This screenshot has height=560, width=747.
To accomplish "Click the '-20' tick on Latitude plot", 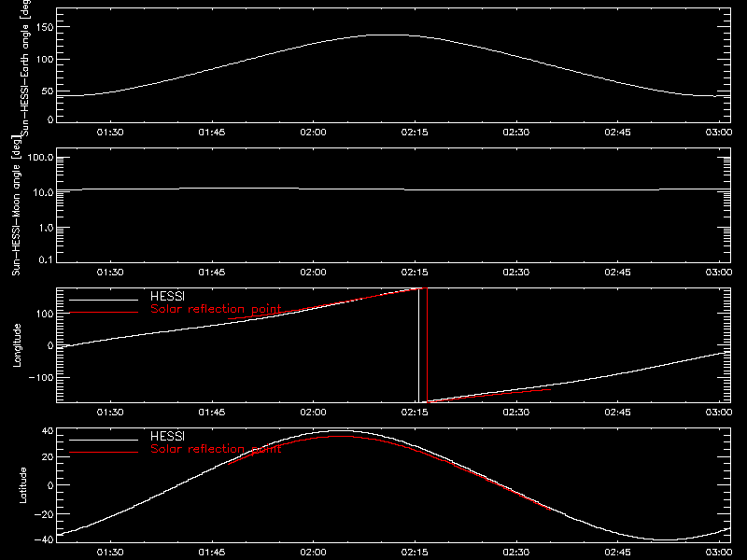I will click(44, 514).
